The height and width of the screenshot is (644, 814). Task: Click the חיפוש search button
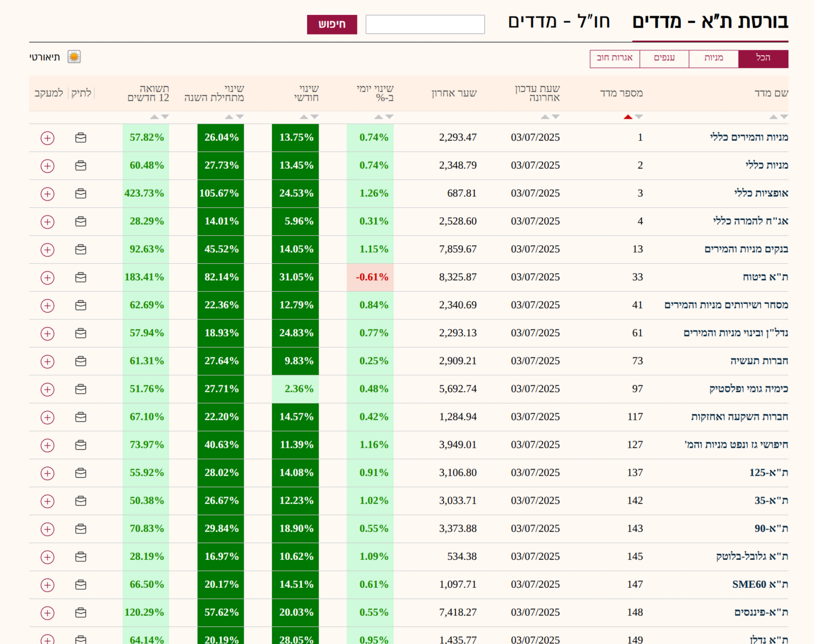[x=332, y=24]
